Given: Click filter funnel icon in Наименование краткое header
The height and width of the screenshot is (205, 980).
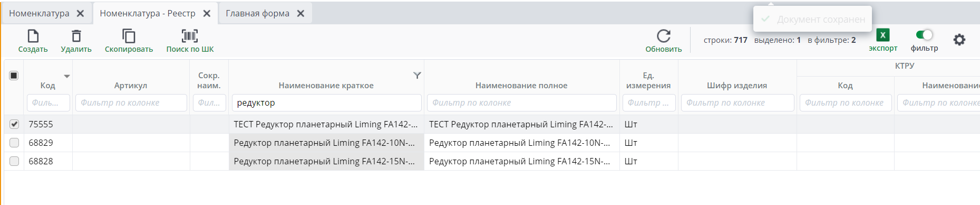Looking at the screenshot, I should (417, 76).
